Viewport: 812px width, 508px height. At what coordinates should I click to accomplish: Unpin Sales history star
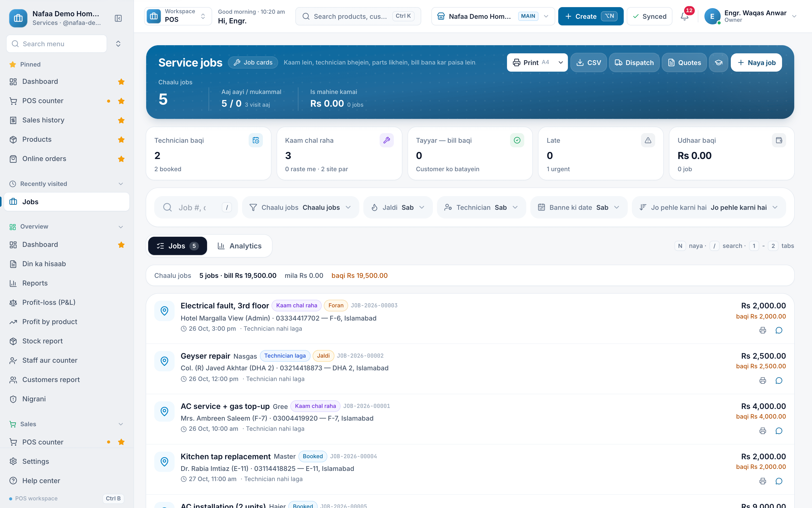(121, 120)
